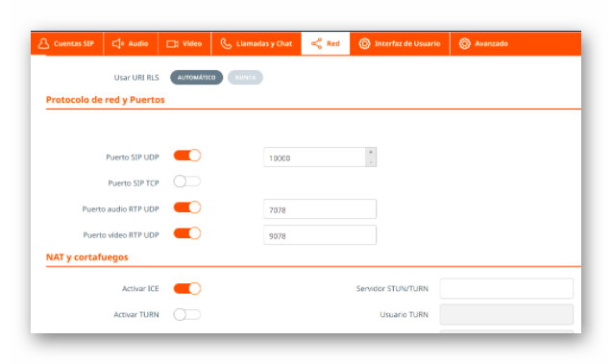Switch to the Audio tab
The image size is (612, 364).
pos(131,43)
